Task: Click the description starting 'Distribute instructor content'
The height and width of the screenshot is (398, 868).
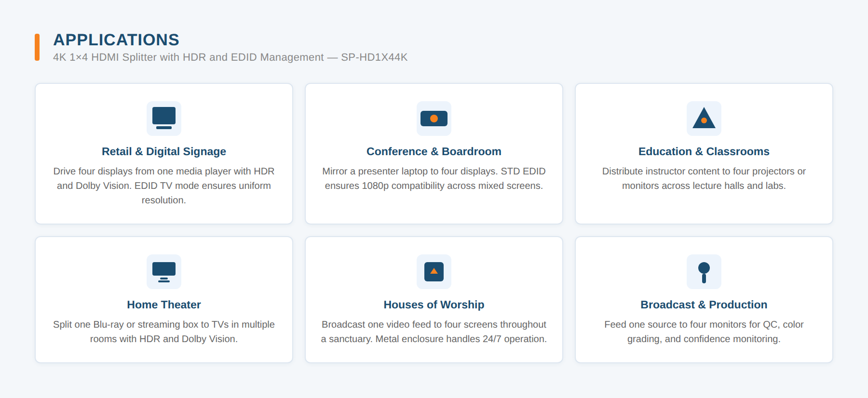Action: click(x=704, y=178)
